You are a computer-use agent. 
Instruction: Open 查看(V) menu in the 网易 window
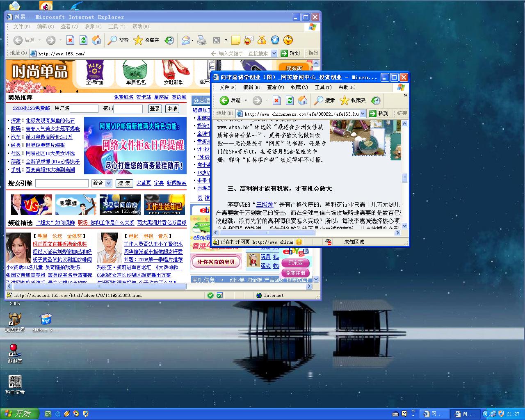point(69,27)
